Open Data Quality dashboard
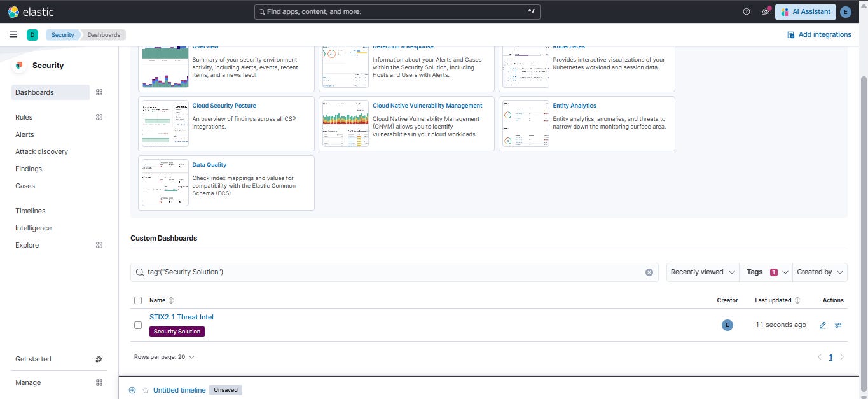This screenshot has width=868, height=399. tap(209, 165)
